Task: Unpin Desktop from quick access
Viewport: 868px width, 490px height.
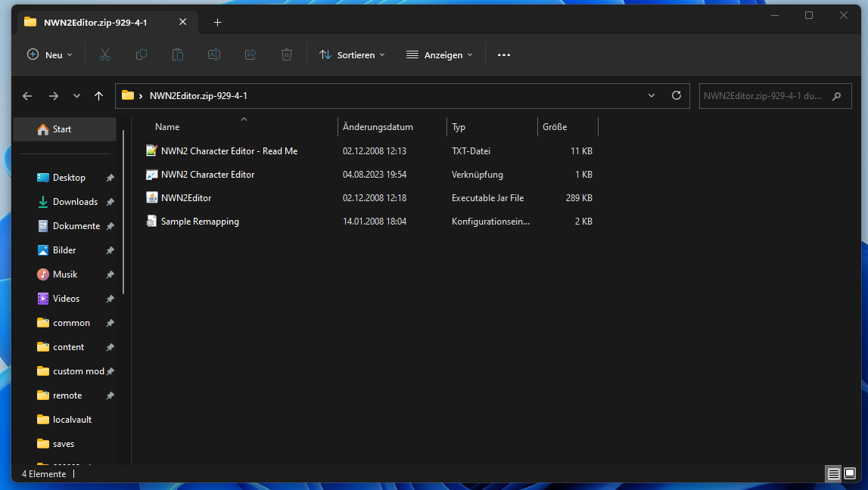Action: tap(110, 178)
